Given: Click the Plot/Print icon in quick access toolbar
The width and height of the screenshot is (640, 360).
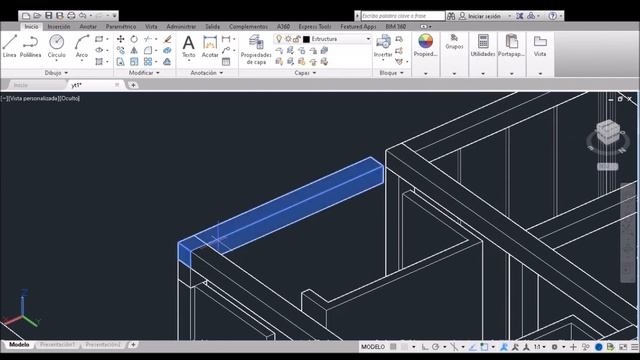Looking at the screenshot, I should pyautogui.click(x=71, y=16).
